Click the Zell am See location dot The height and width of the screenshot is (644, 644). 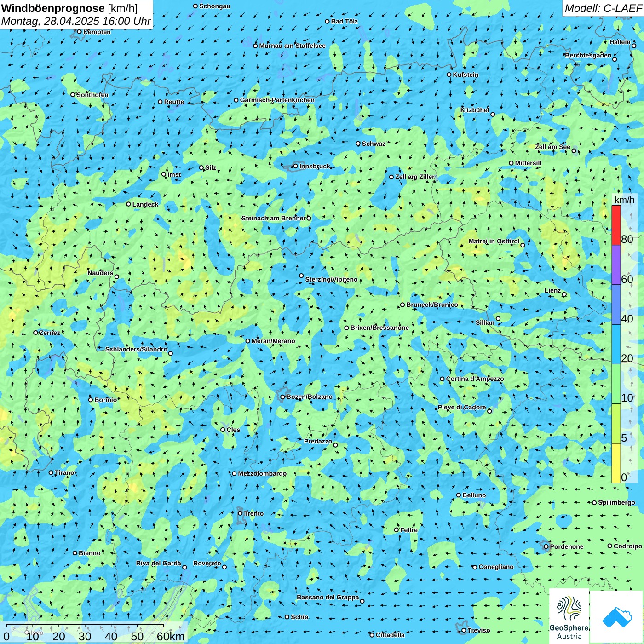tap(574, 150)
